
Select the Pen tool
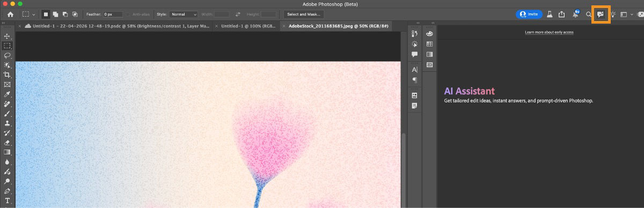(8, 191)
